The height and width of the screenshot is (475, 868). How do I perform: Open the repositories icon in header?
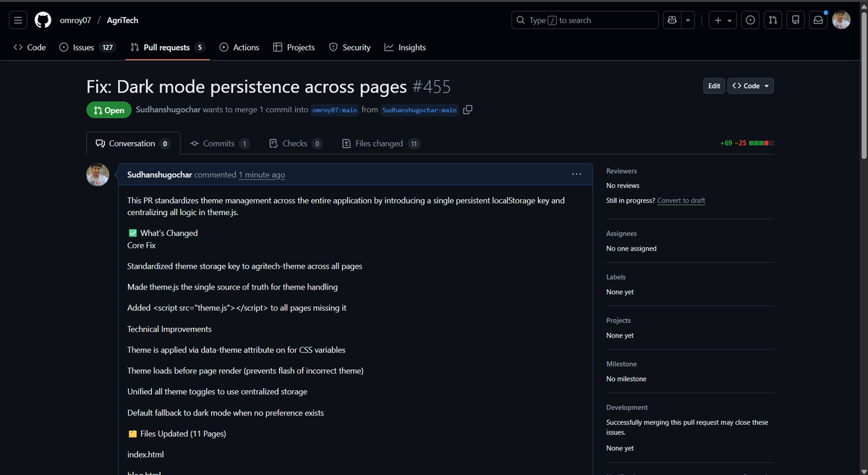796,20
